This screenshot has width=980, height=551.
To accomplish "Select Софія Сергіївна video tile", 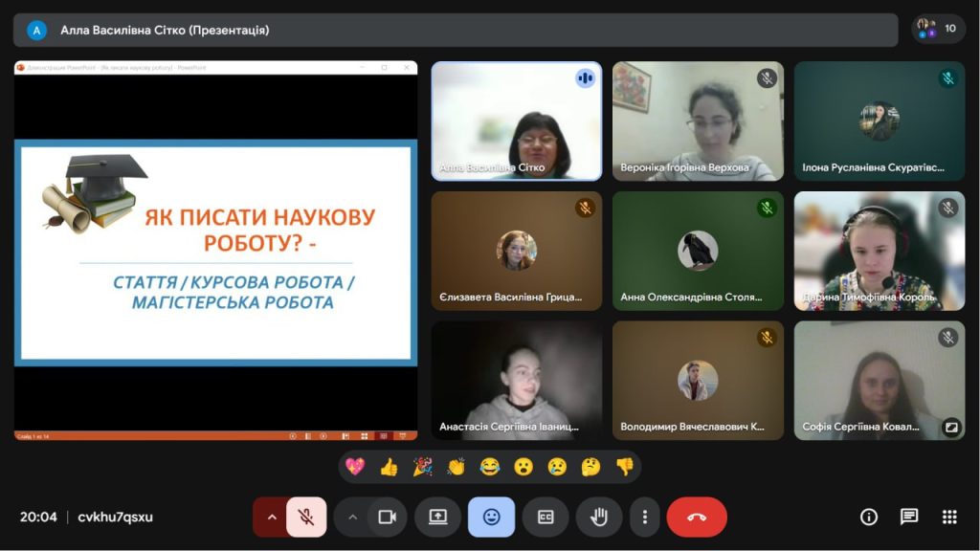I will (x=880, y=380).
